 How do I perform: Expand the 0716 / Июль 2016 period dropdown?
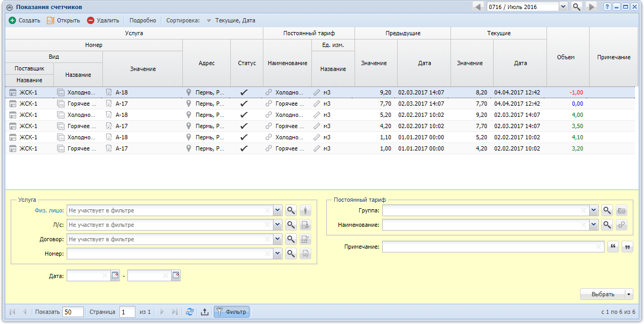click(563, 6)
